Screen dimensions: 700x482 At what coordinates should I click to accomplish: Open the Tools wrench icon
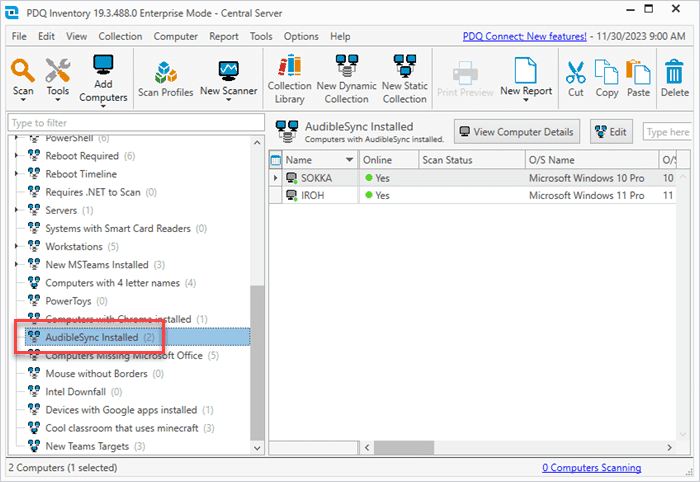tap(58, 70)
